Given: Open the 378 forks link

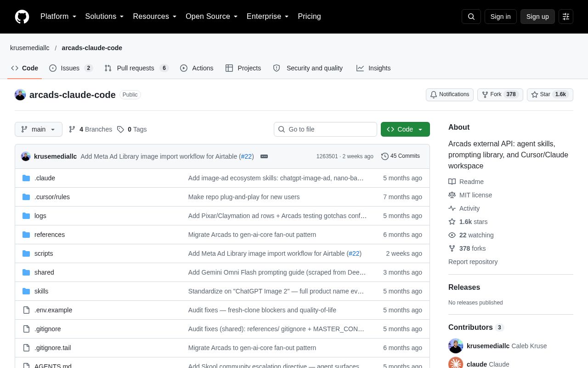Looking at the screenshot, I should [467, 248].
